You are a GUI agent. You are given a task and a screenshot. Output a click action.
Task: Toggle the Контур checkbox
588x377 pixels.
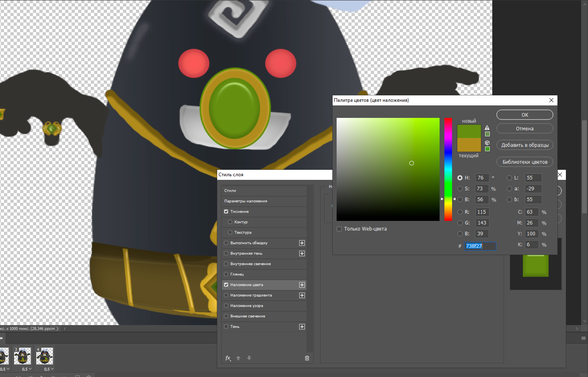230,222
